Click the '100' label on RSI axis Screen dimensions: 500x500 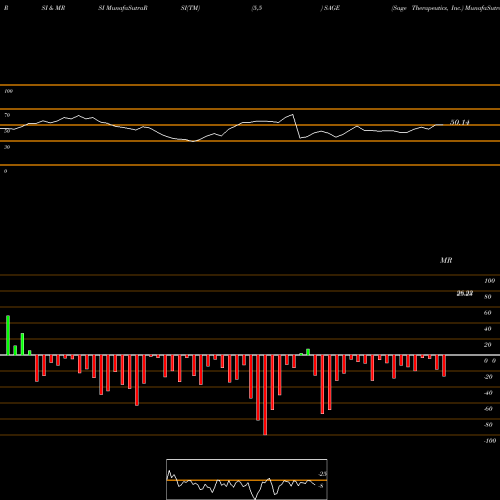[x=8, y=91]
